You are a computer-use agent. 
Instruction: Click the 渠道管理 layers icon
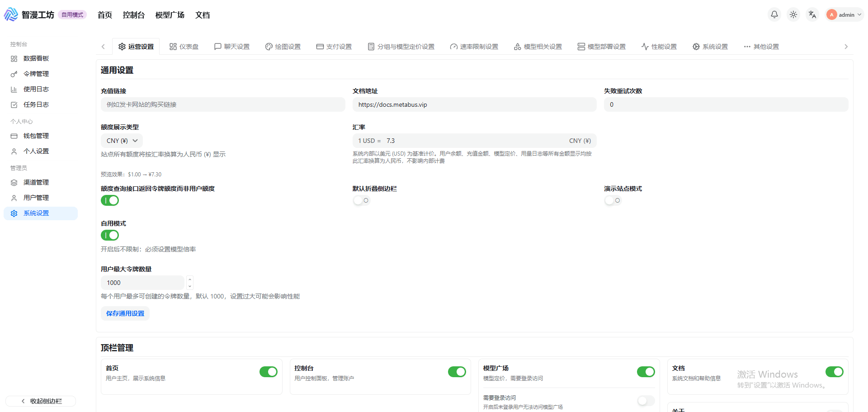pos(14,183)
